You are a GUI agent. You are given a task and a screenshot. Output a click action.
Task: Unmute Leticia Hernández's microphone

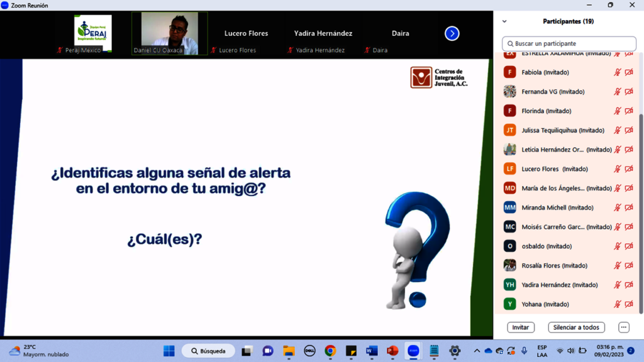618,150
